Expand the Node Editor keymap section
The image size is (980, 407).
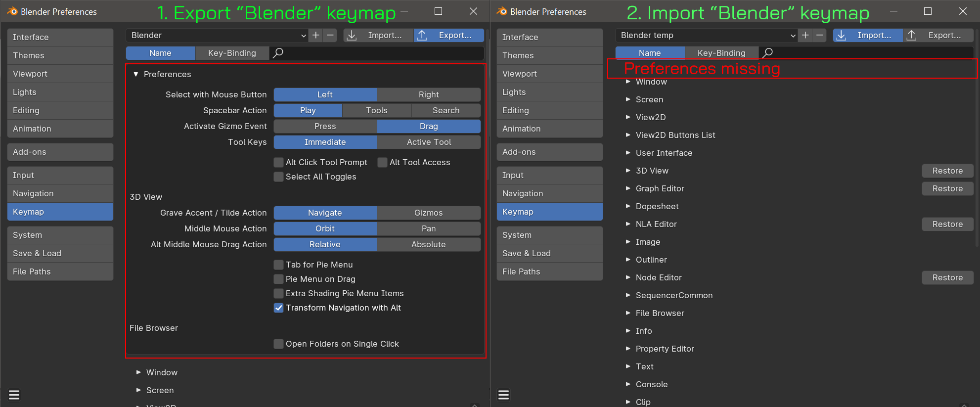click(x=628, y=277)
